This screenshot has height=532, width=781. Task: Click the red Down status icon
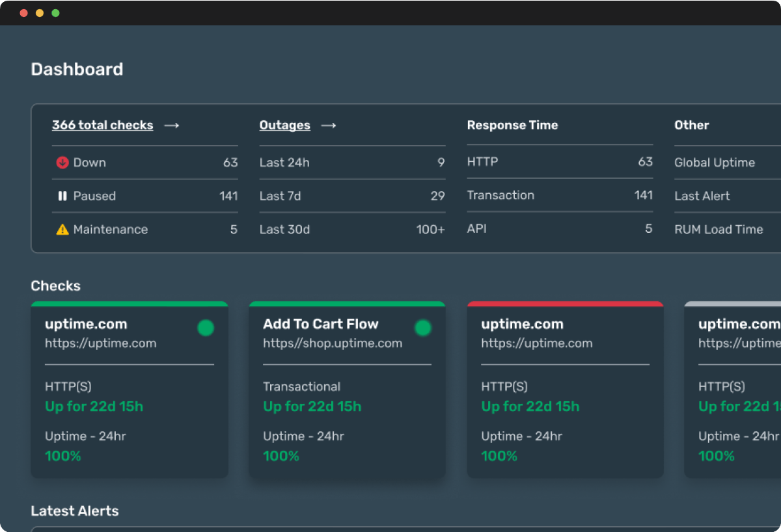[62, 163]
